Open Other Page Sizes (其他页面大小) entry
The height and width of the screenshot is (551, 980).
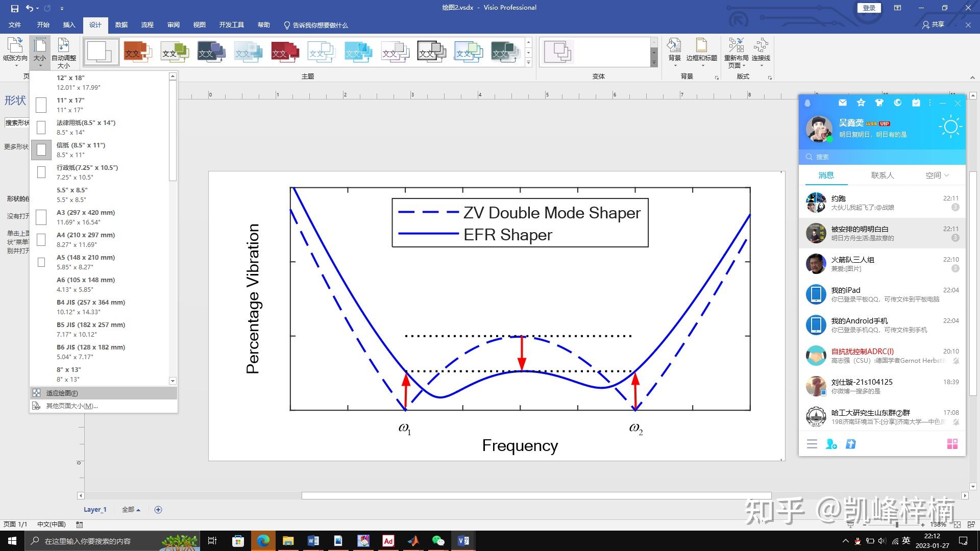pyautogui.click(x=104, y=406)
